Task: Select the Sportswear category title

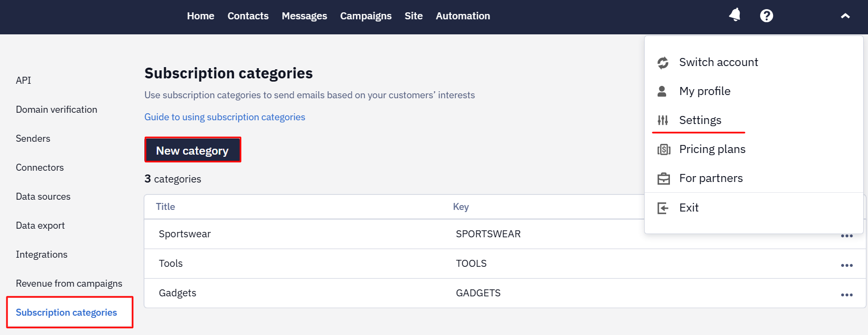Action: [x=185, y=234]
